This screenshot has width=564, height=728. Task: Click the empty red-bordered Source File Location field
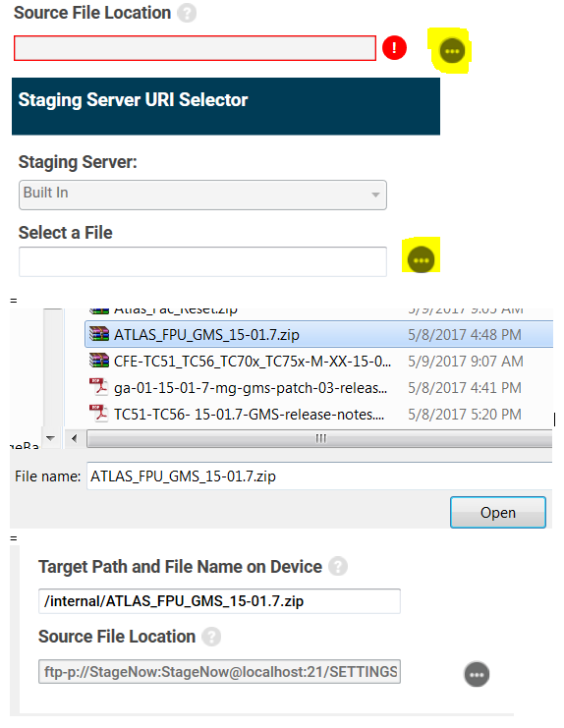click(x=195, y=48)
